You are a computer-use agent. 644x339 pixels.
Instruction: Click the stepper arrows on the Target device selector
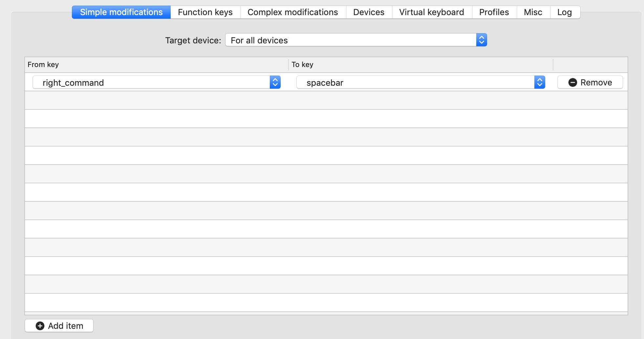(x=481, y=40)
